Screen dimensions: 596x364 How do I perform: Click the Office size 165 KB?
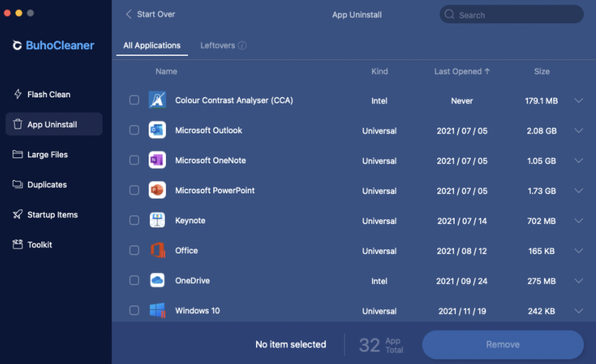[541, 251]
